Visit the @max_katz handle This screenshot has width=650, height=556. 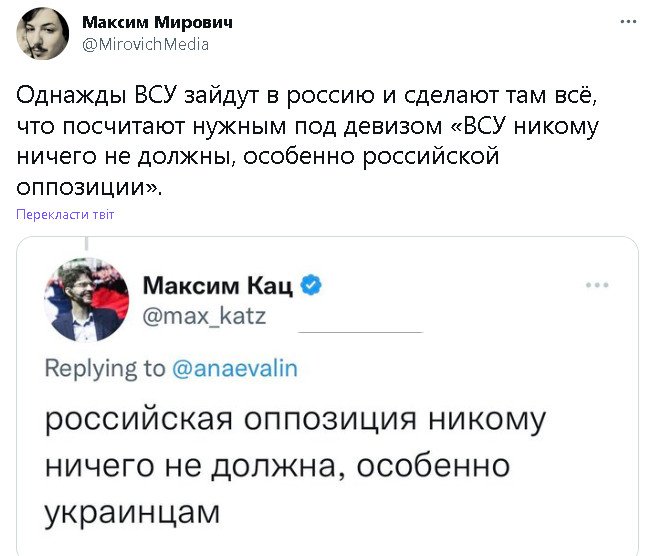click(x=204, y=317)
